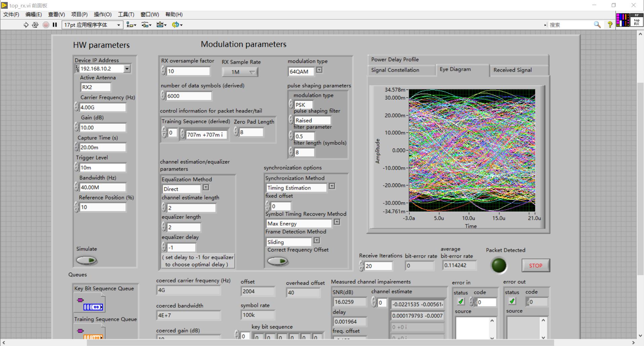The height and width of the screenshot is (346, 644).
Task: Click the context help question mark icon
Action: (610, 25)
